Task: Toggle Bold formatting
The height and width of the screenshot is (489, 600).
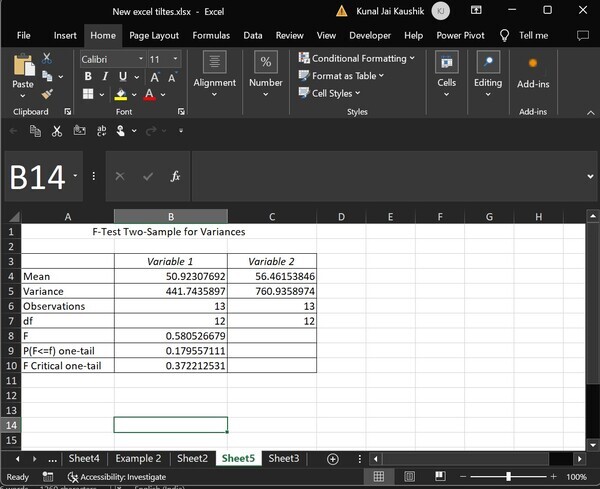Action: pos(88,76)
